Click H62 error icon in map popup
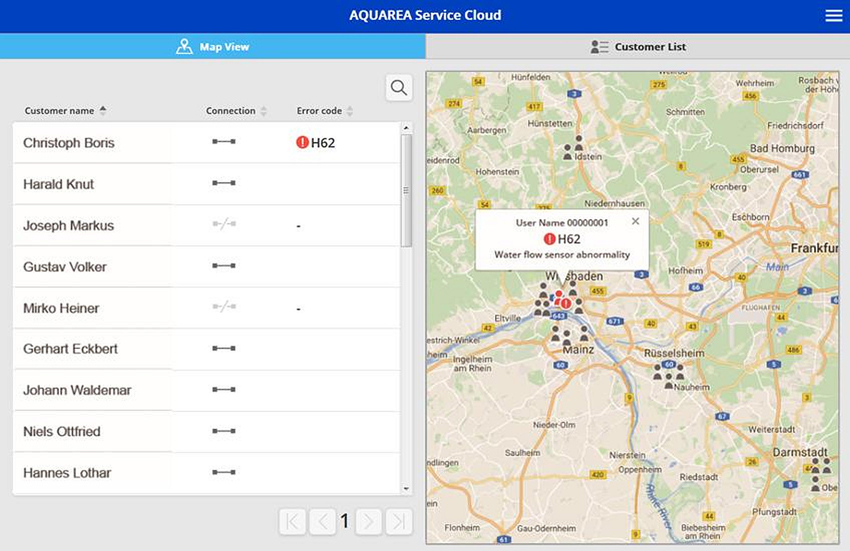850x551 pixels. 550,239
